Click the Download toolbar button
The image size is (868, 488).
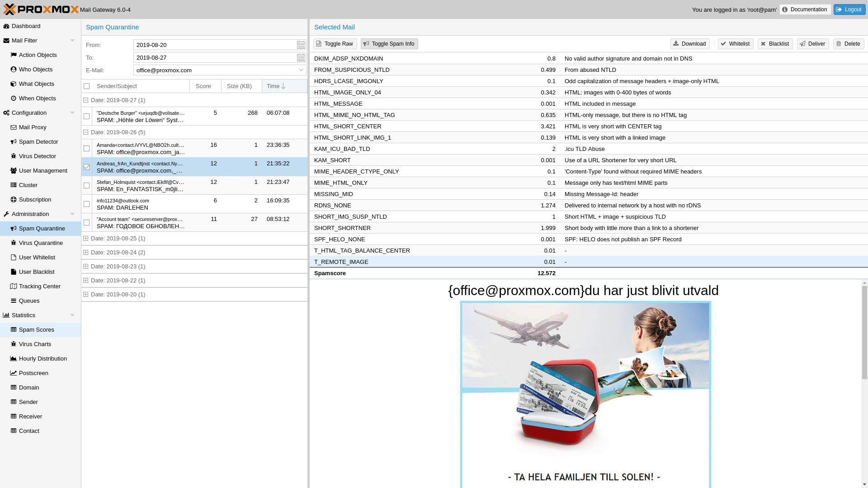pos(689,44)
